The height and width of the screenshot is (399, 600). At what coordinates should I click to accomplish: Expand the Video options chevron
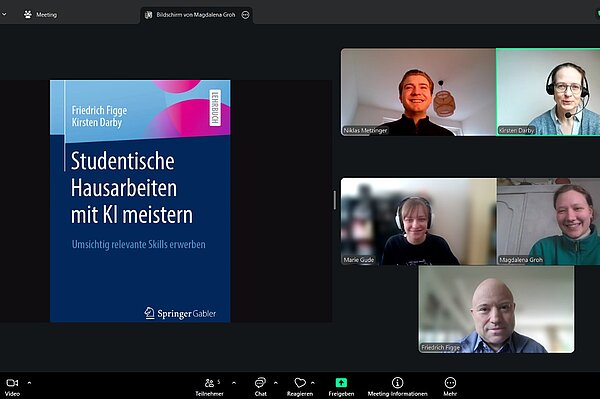pos(29,383)
